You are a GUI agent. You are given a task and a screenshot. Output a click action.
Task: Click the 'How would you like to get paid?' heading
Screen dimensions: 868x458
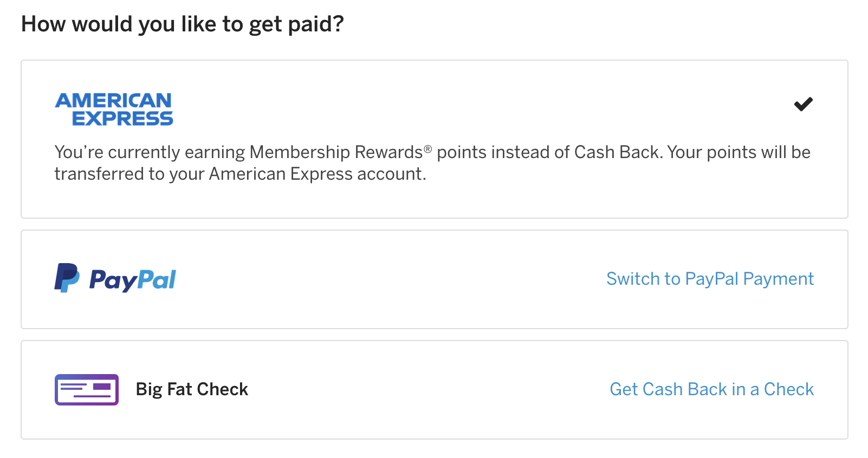point(182,23)
